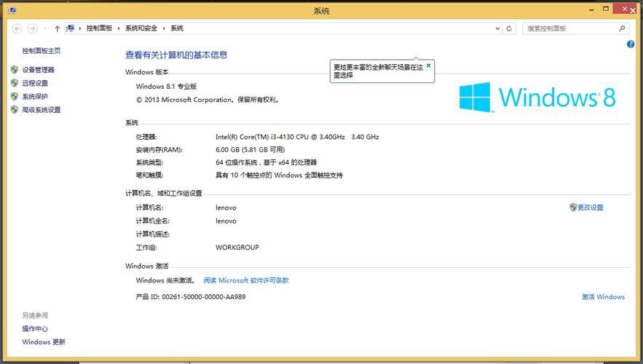
Task: Refresh the control panel page
Action: pos(509,28)
